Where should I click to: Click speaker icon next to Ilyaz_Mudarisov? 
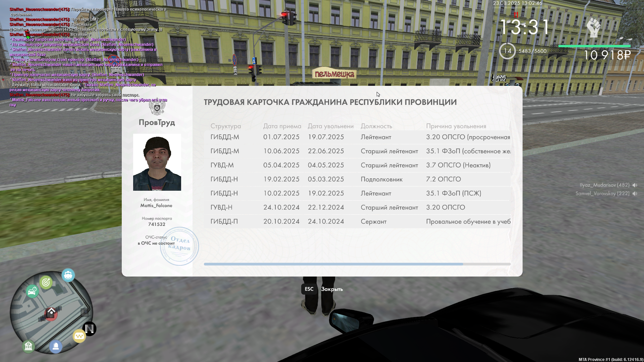point(635,185)
